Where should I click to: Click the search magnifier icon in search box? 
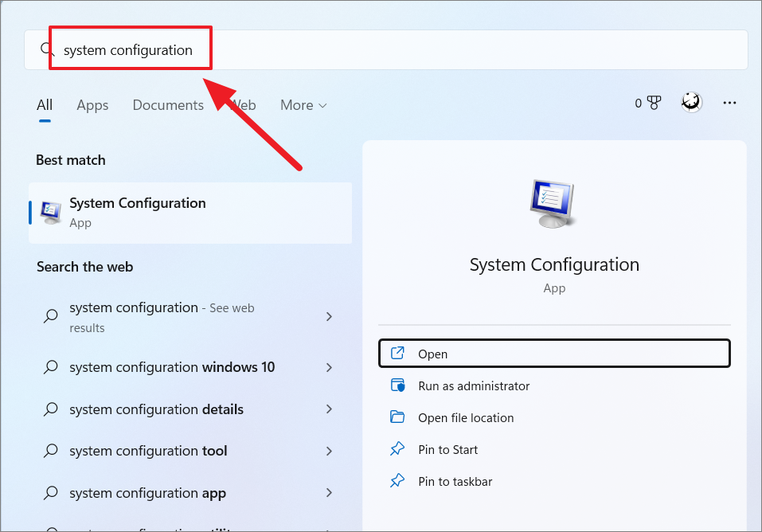(x=47, y=50)
